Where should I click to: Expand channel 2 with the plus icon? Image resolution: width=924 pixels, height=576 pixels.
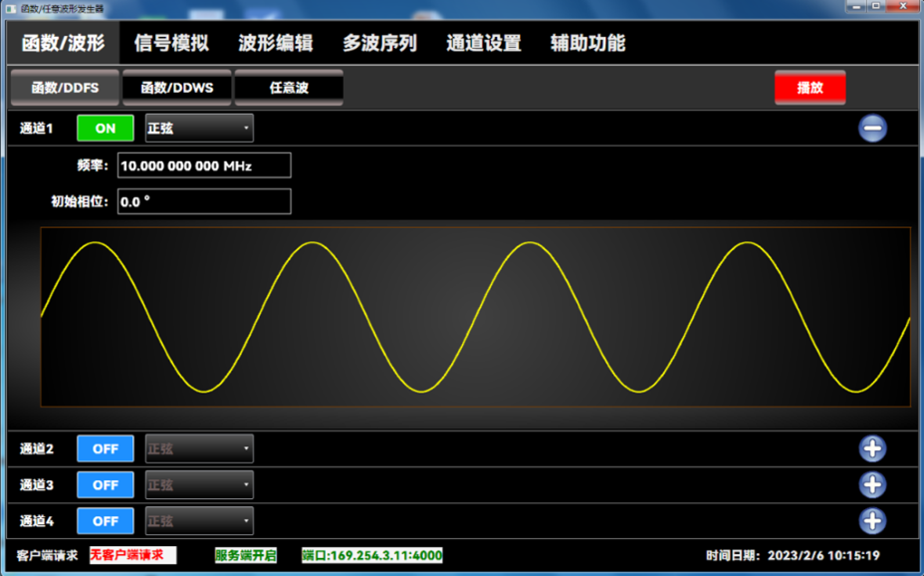(x=872, y=448)
